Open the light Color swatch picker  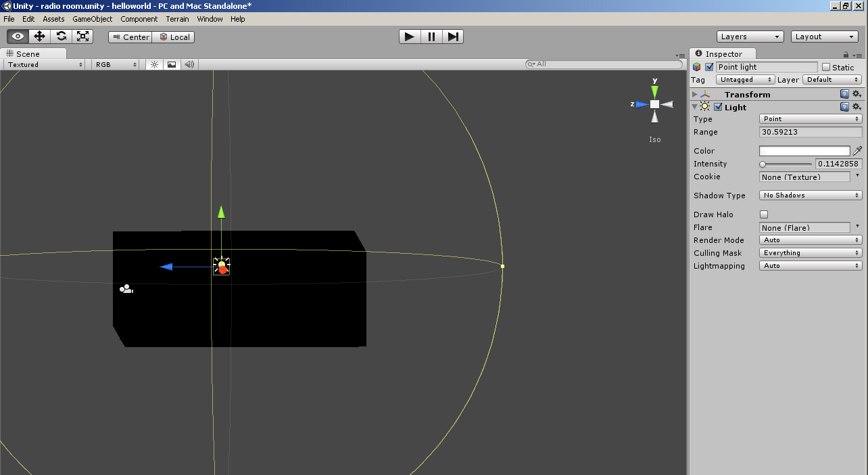tap(804, 150)
